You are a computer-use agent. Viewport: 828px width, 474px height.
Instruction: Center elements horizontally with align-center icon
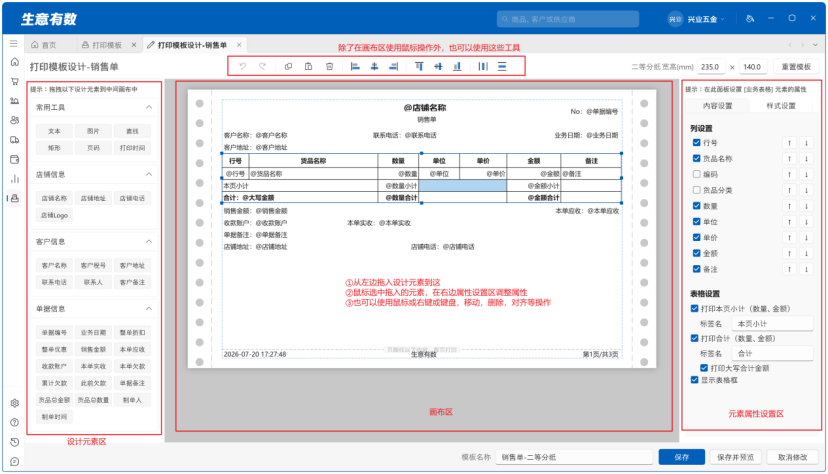tap(374, 67)
